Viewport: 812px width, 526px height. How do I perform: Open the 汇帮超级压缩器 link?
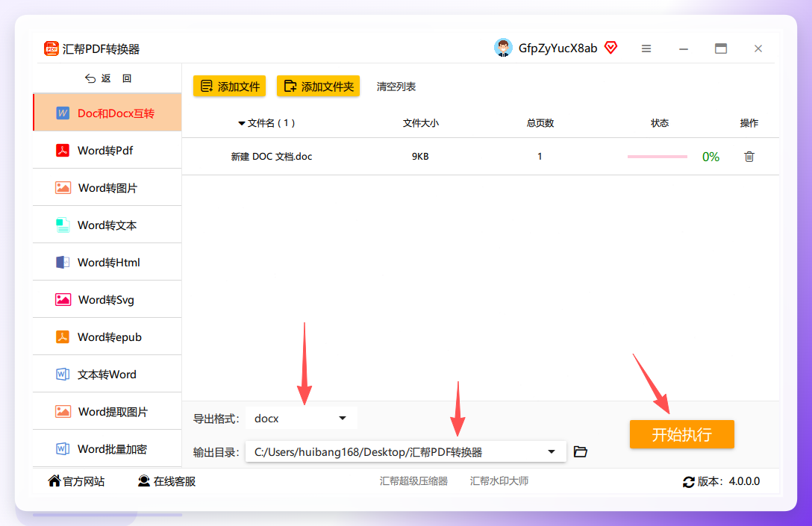413,481
